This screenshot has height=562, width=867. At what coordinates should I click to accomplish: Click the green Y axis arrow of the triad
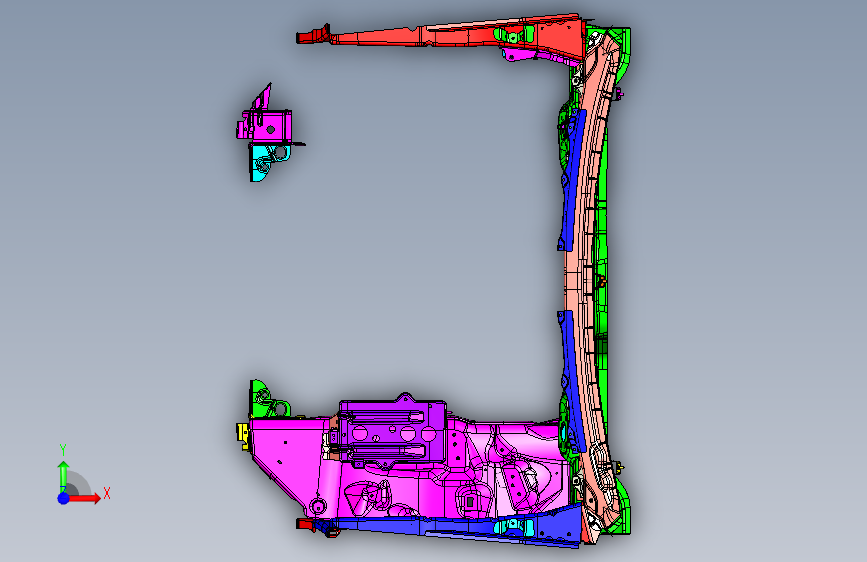[x=63, y=475]
